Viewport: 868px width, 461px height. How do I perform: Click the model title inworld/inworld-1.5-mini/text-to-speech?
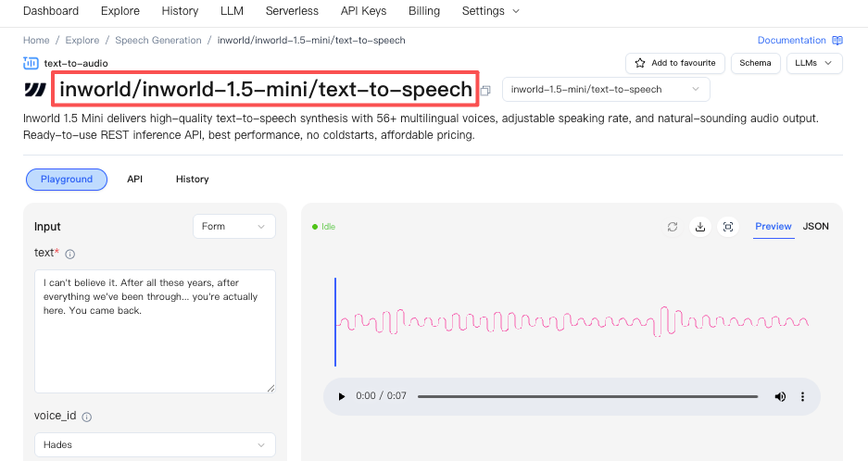coord(266,89)
